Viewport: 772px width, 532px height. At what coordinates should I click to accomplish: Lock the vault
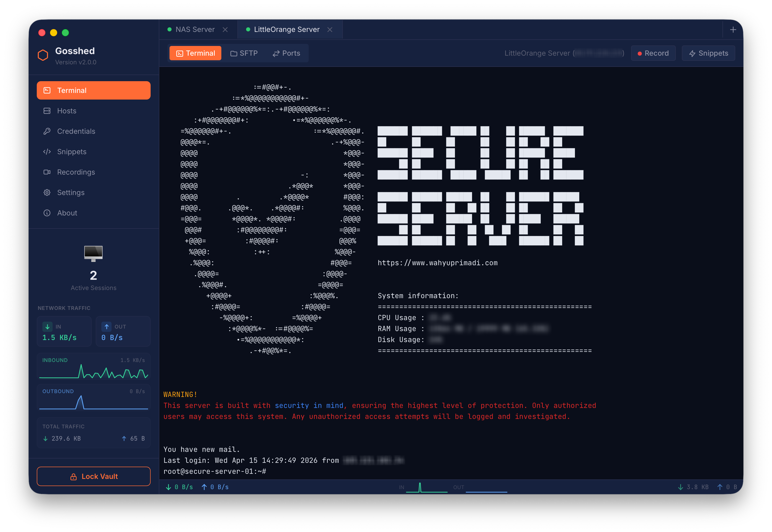tap(93, 476)
